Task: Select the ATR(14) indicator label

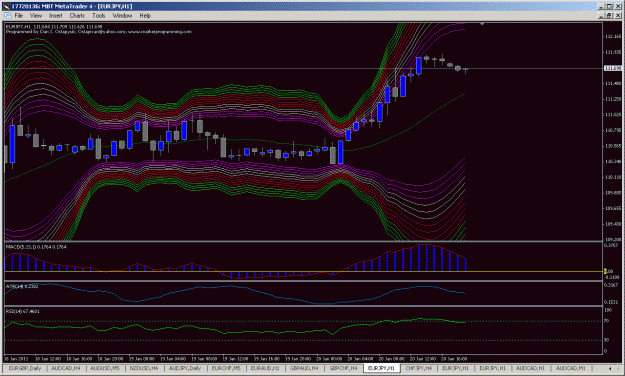Action: 22,286
